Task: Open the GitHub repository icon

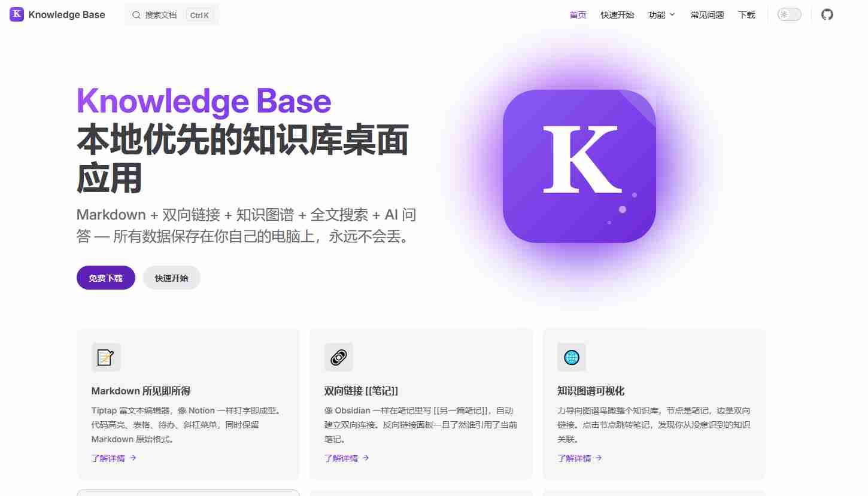Action: (827, 14)
